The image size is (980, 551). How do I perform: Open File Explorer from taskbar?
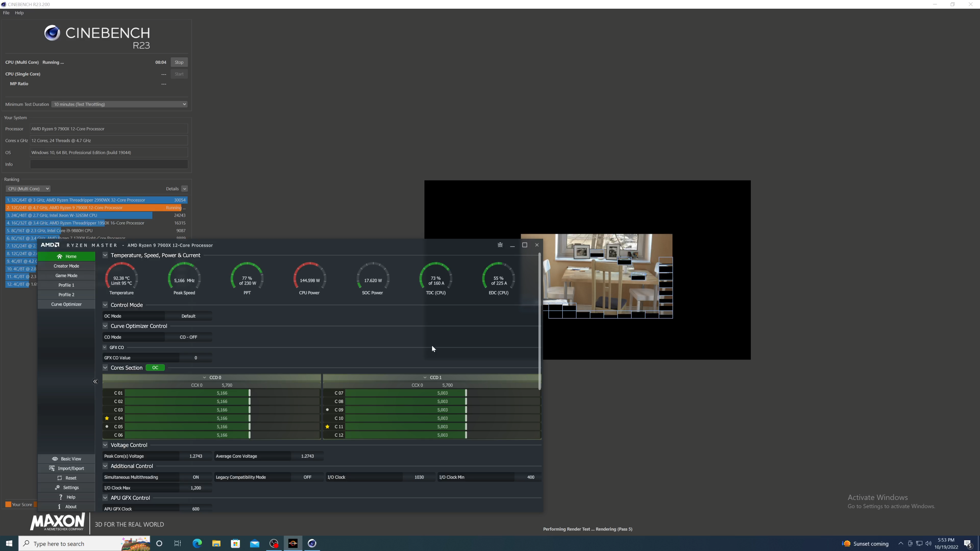[x=216, y=543]
